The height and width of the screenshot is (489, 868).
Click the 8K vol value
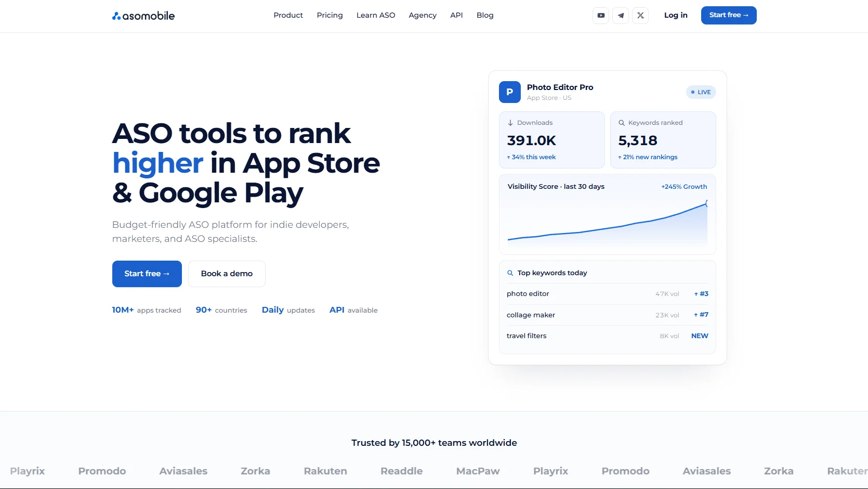click(x=669, y=336)
